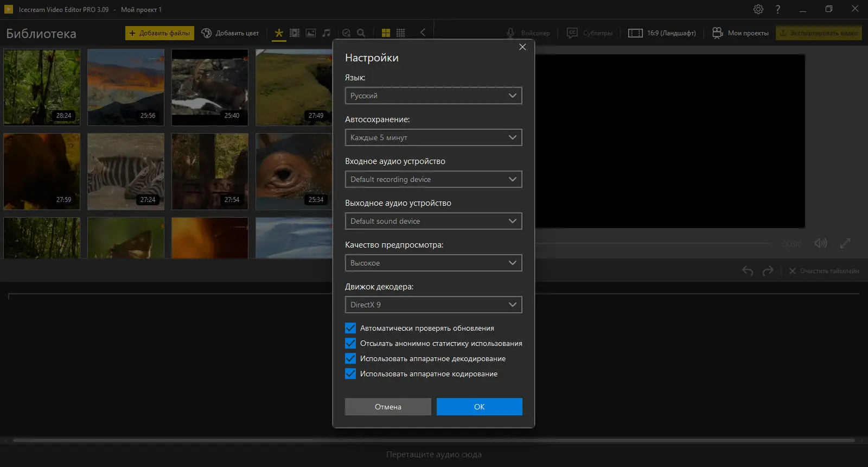Select the zebra video thumbnail
Image resolution: width=868 pixels, height=467 pixels.
pos(126,172)
